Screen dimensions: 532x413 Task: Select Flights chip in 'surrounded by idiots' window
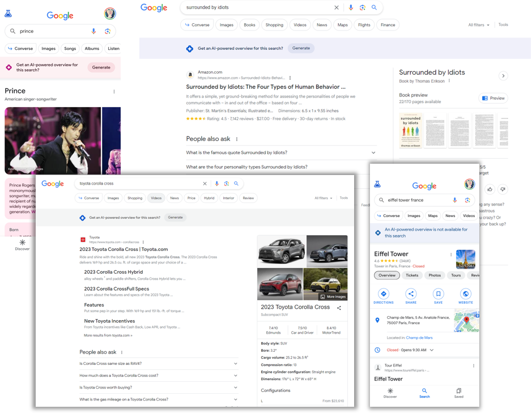[364, 25]
